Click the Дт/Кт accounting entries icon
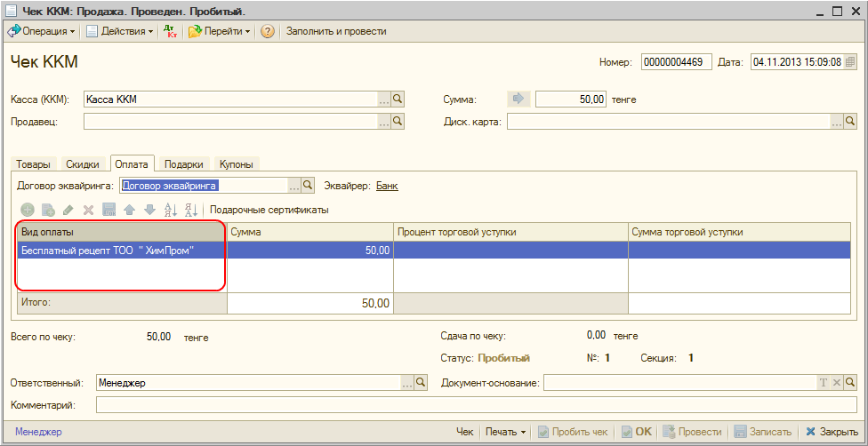 coord(172,31)
